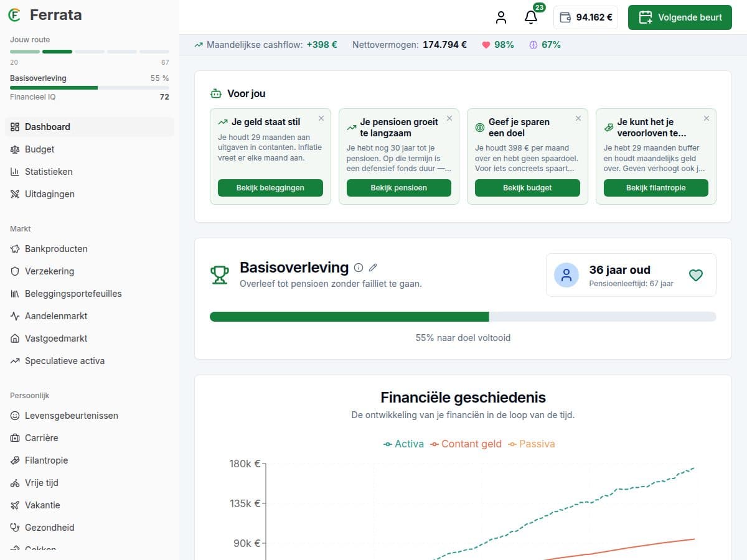Click the heart icon in age card
This screenshot has width=747, height=560.
pos(696,275)
